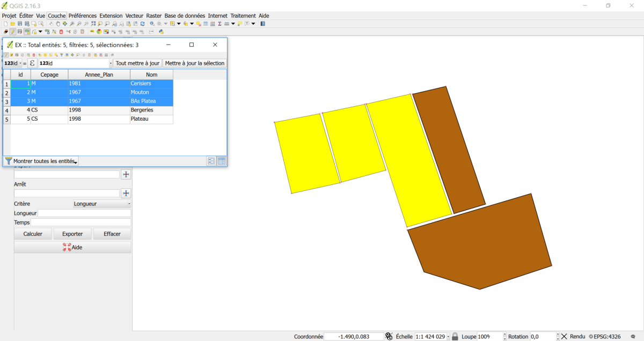
Task: Open the 123id field selector dropdown
Action: (12, 63)
